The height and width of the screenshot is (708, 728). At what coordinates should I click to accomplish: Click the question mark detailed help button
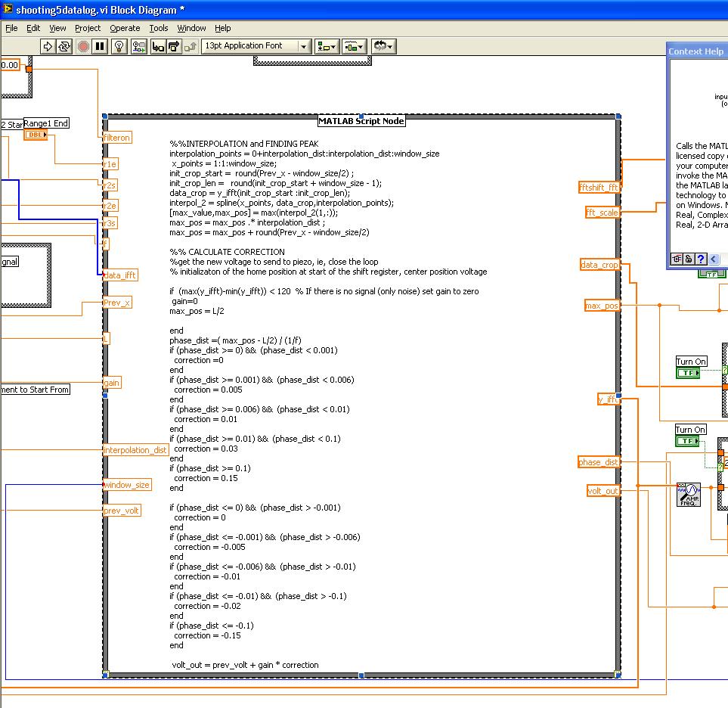point(699,259)
